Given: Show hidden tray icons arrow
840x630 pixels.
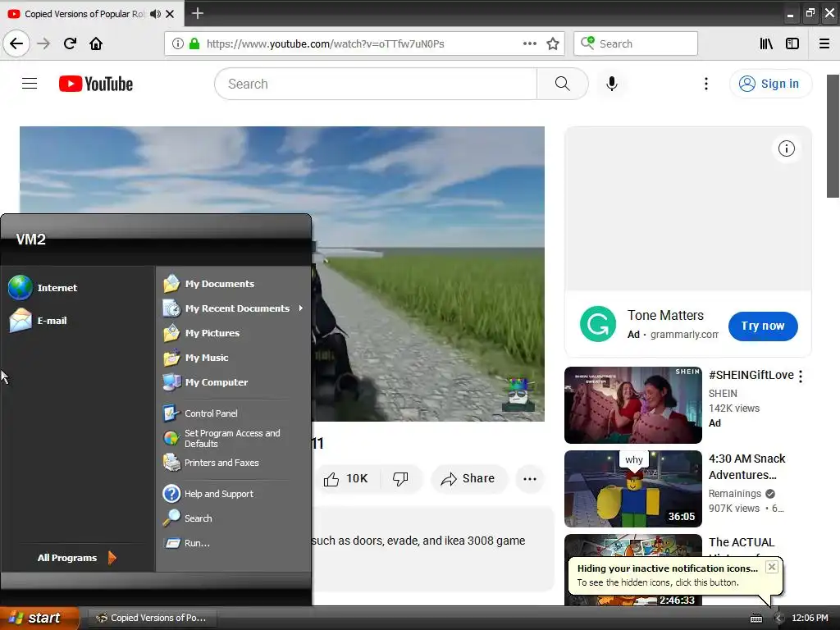Looking at the screenshot, I should tap(778, 619).
